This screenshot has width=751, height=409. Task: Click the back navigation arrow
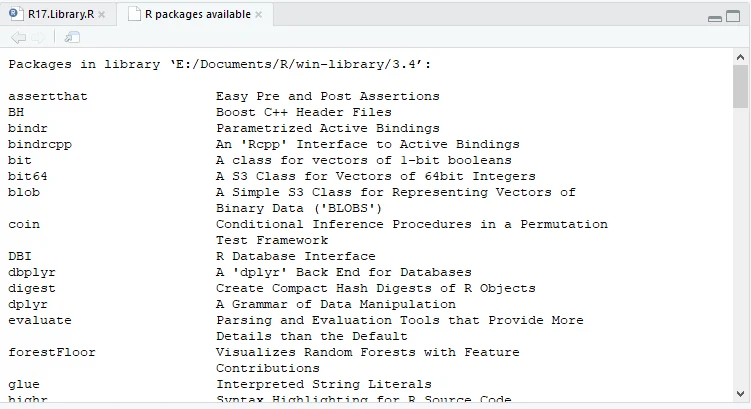click(17, 38)
